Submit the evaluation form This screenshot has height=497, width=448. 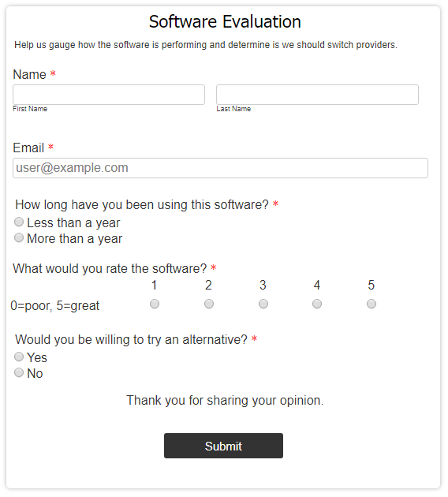pyautogui.click(x=223, y=446)
